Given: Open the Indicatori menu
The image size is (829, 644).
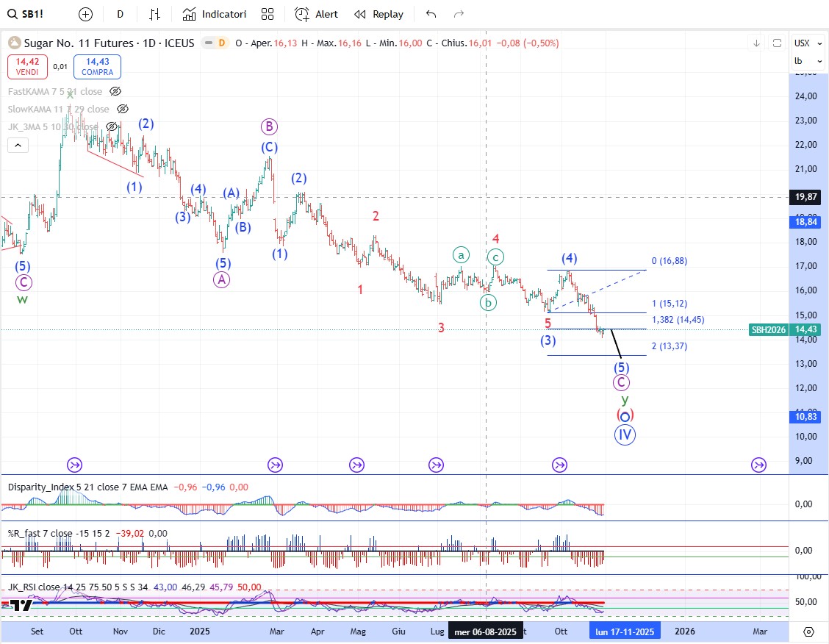Looking at the screenshot, I should click(x=215, y=14).
